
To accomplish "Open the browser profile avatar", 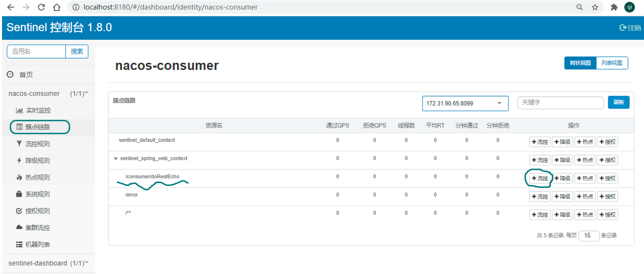I will [x=629, y=7].
